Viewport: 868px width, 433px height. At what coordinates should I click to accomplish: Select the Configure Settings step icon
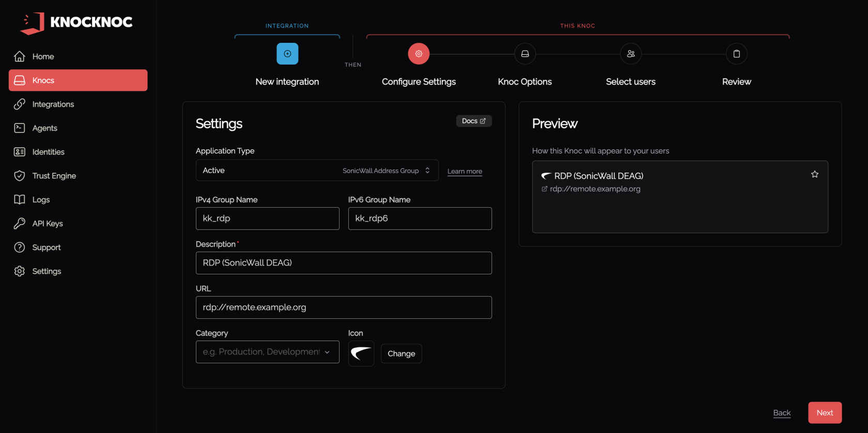(x=419, y=54)
